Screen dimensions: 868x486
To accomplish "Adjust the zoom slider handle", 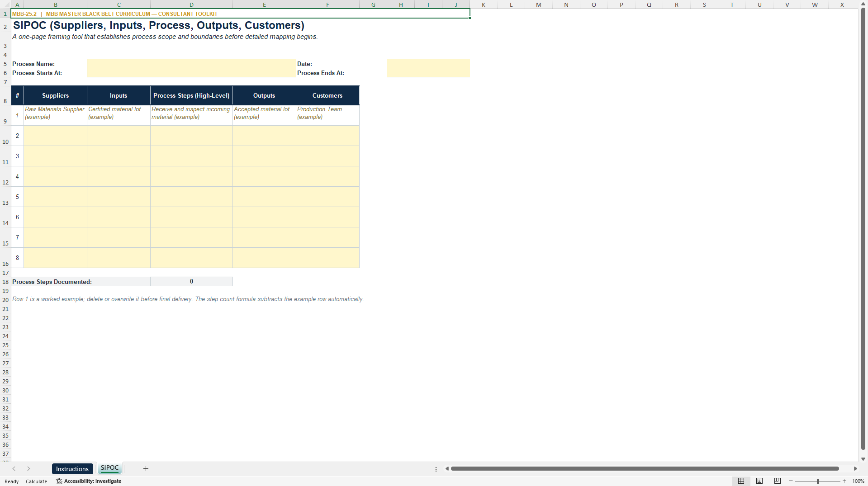I will pyautogui.click(x=818, y=481).
